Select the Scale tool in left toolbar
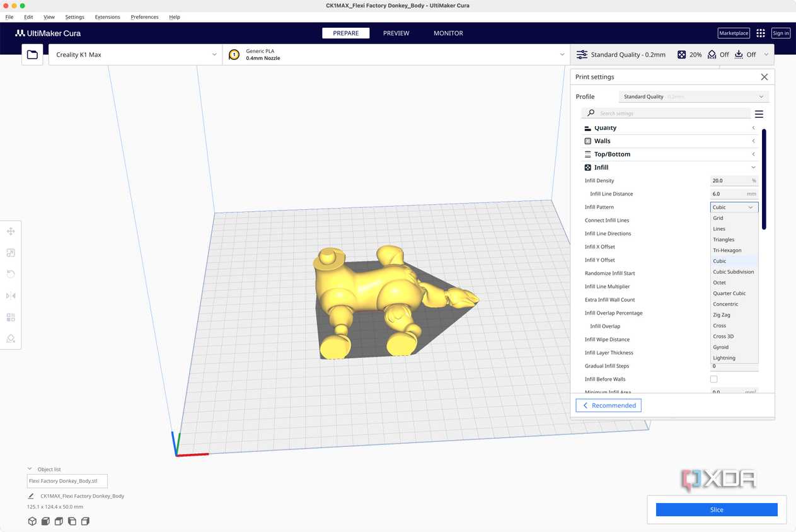The width and height of the screenshot is (796, 532). coord(11,253)
